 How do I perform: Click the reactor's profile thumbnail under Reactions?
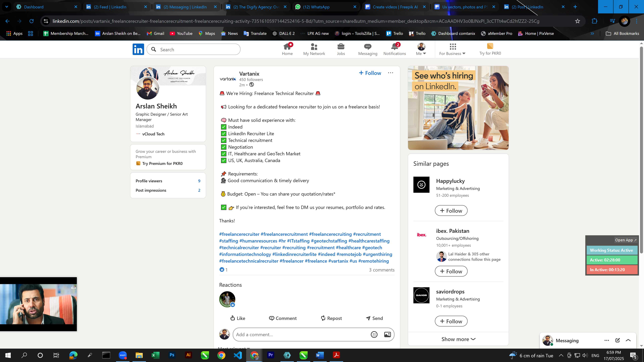[x=227, y=299]
